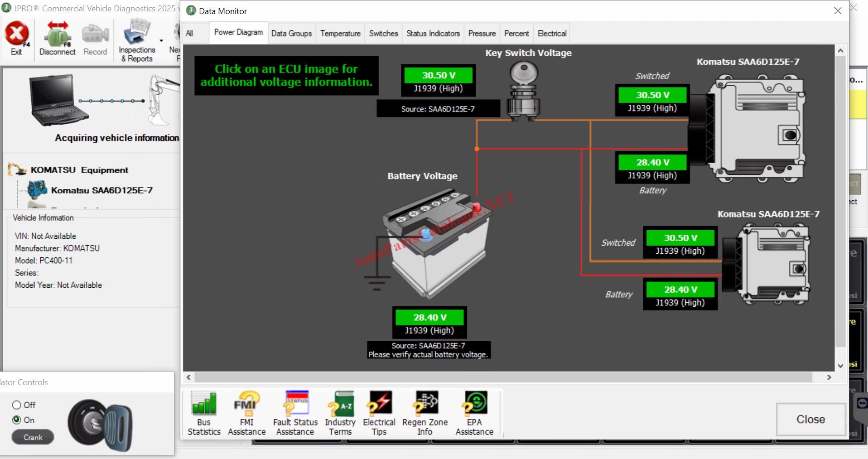This screenshot has width=868, height=459.
Task: Select the Off ignition radio button
Action: tap(17, 405)
